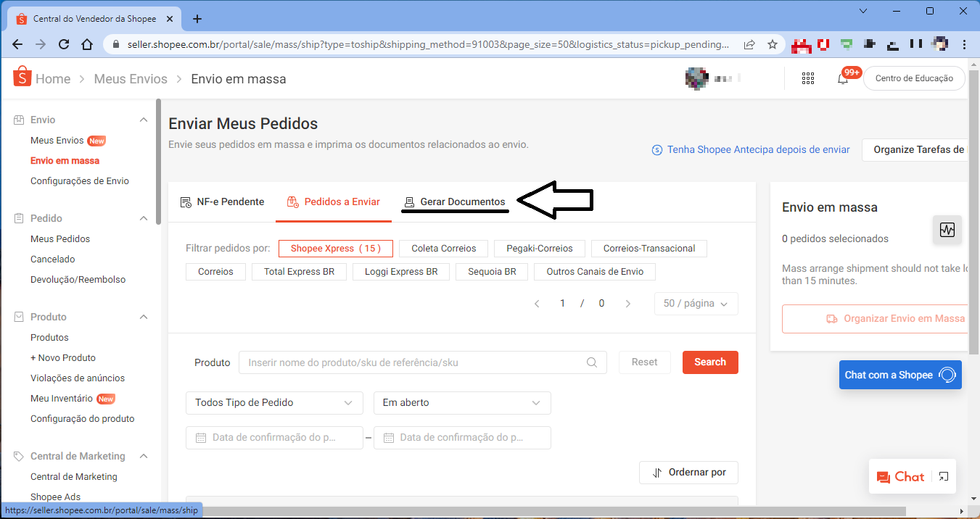This screenshot has width=980, height=519.
Task: Click the start date confirmation field
Action: [x=274, y=438]
